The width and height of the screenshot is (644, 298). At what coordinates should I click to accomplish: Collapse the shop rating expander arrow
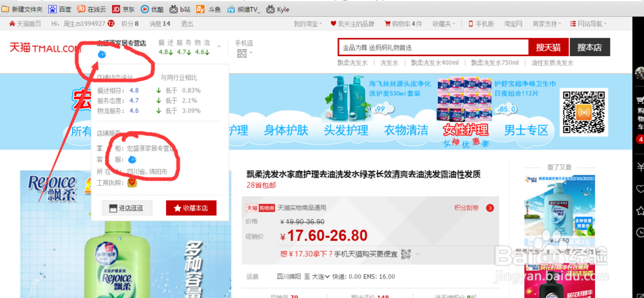tap(220, 46)
